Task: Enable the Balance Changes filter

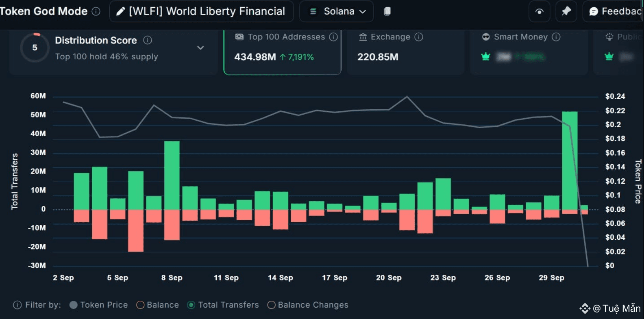Action: tap(271, 305)
